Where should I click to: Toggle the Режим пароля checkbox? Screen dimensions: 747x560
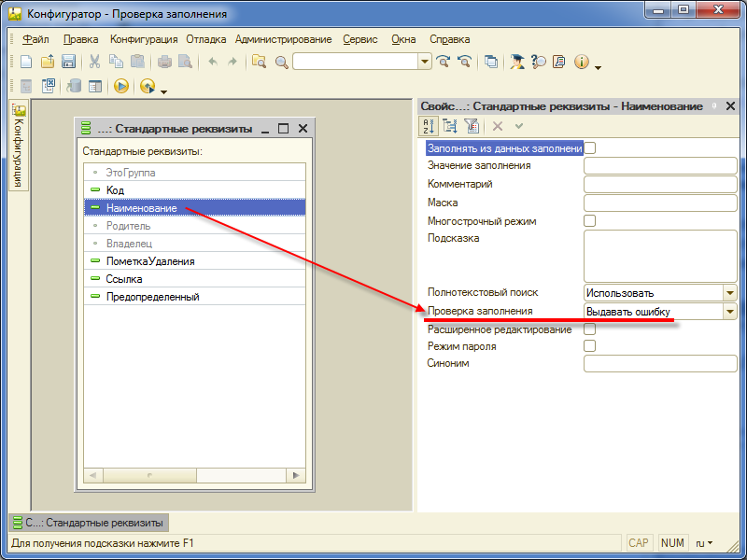coord(589,346)
